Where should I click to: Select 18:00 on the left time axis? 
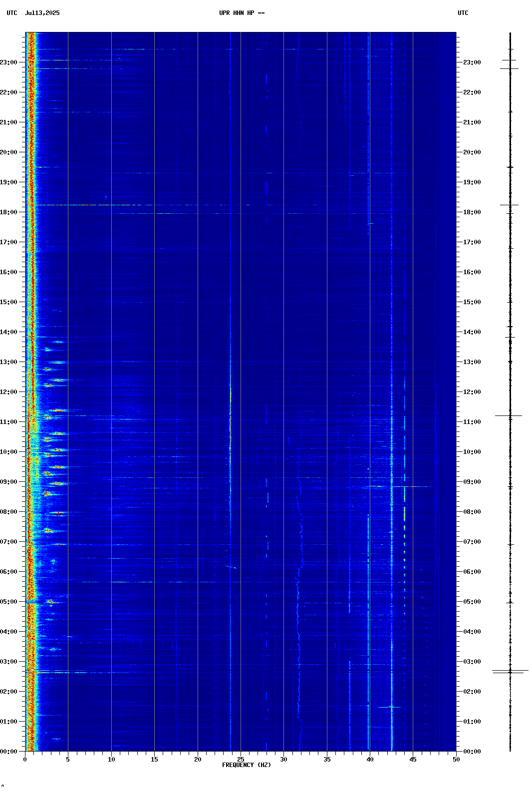(x=8, y=212)
